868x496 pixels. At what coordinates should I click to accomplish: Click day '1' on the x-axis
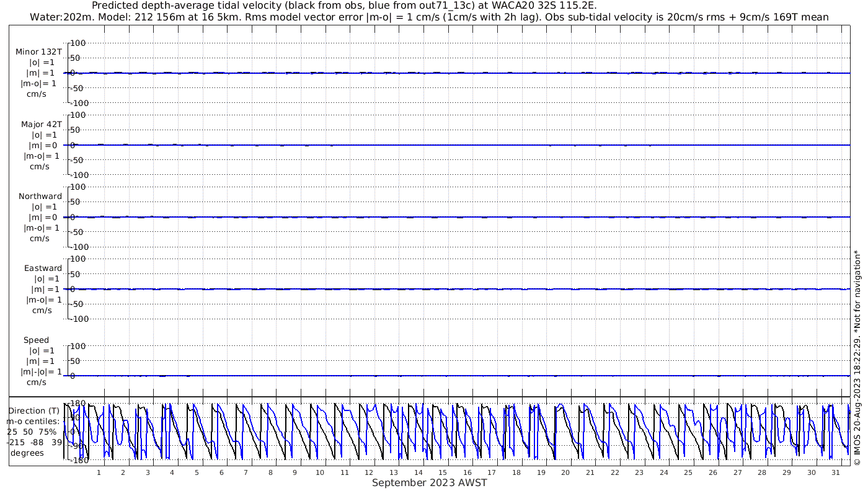[99, 472]
